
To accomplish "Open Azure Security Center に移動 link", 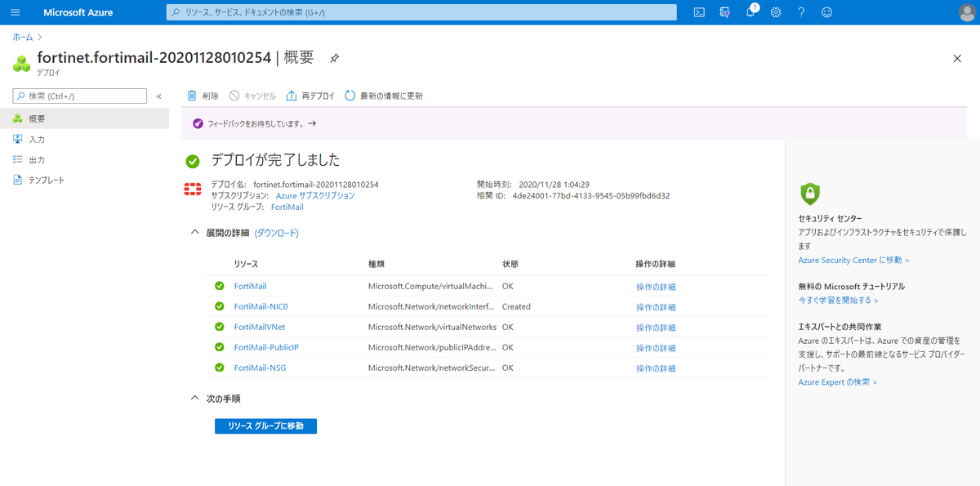I will [x=853, y=260].
